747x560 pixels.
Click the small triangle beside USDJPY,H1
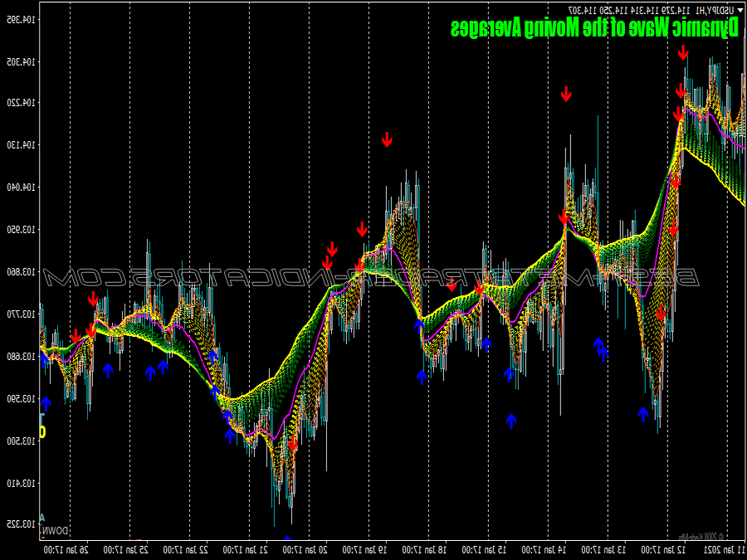(x=740, y=9)
